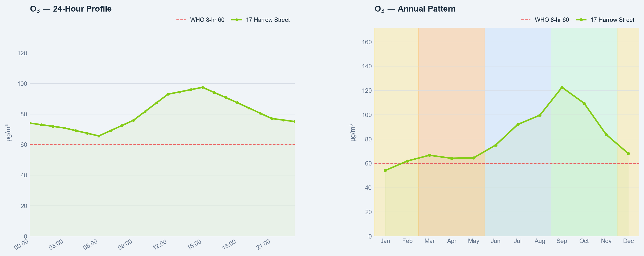Click the March data point
Viewport: 644px width, 256px height.
pyautogui.click(x=429, y=155)
